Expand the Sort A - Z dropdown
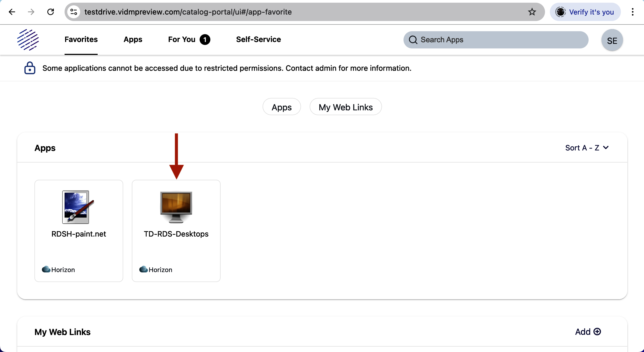Viewport: 644px width, 352px height. pos(587,148)
